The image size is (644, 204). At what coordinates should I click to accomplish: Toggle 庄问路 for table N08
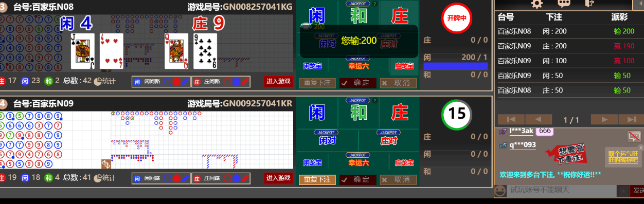221,81
